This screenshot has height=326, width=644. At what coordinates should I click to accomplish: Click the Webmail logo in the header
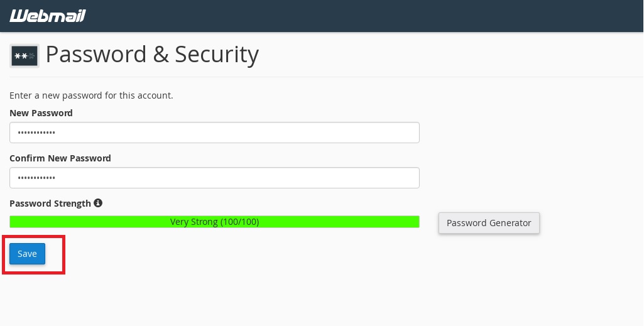48,16
